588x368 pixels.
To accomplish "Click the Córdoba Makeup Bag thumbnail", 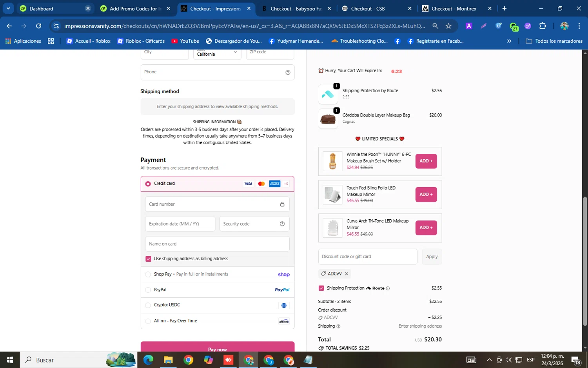I will [x=328, y=119].
